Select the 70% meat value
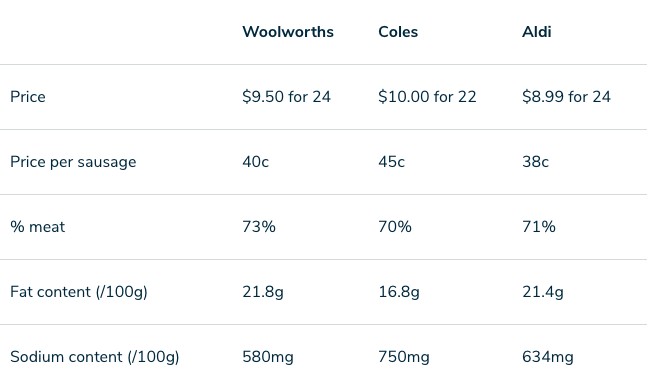Screen dimensions: 647x388 coord(395,227)
